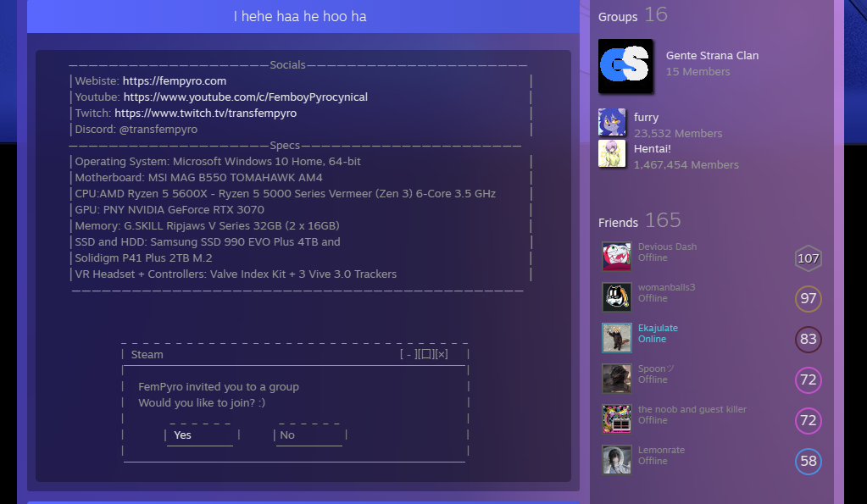The height and width of the screenshot is (504, 867).
Task: Click the '1,467,454 Members' count
Action: point(686,164)
